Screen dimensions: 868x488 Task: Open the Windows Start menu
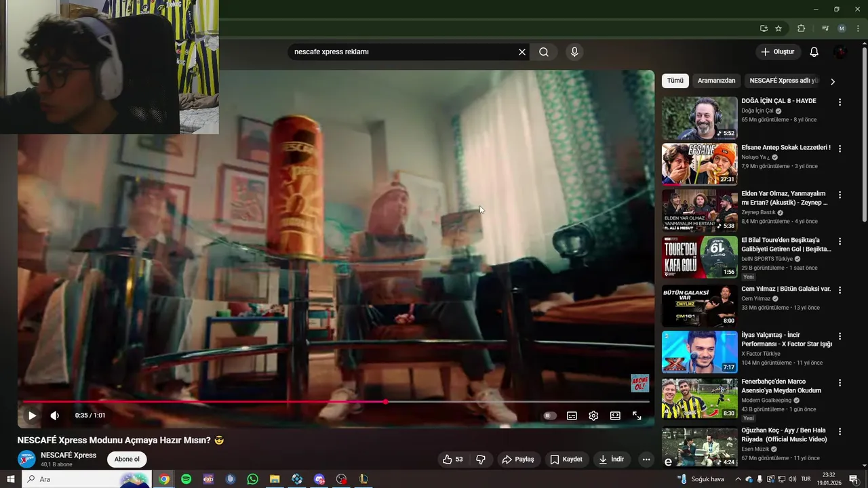10,479
